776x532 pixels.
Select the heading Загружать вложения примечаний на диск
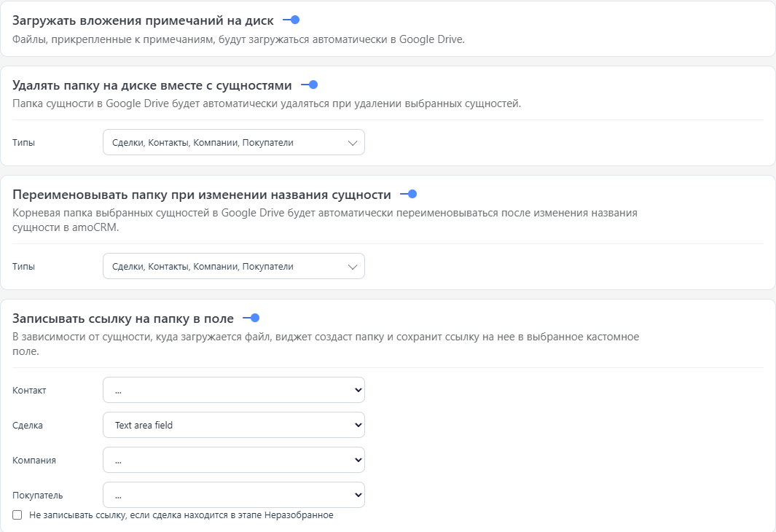click(142, 20)
